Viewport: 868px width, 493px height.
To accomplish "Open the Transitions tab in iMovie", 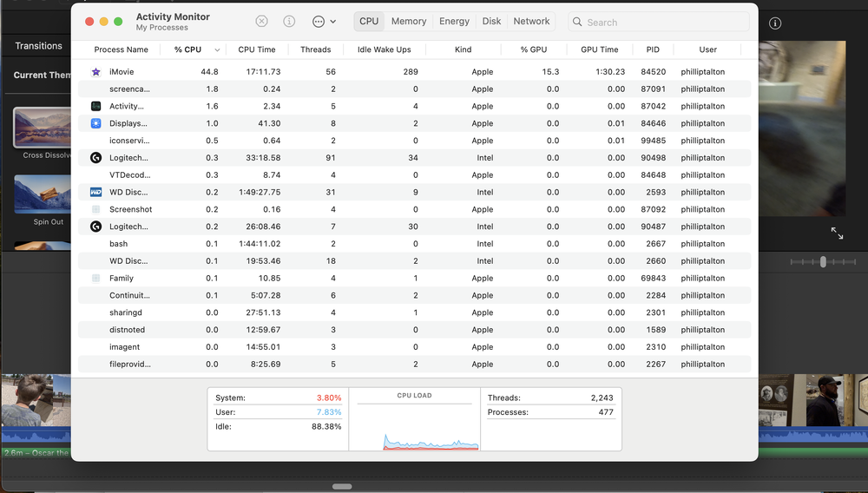I will click(38, 46).
